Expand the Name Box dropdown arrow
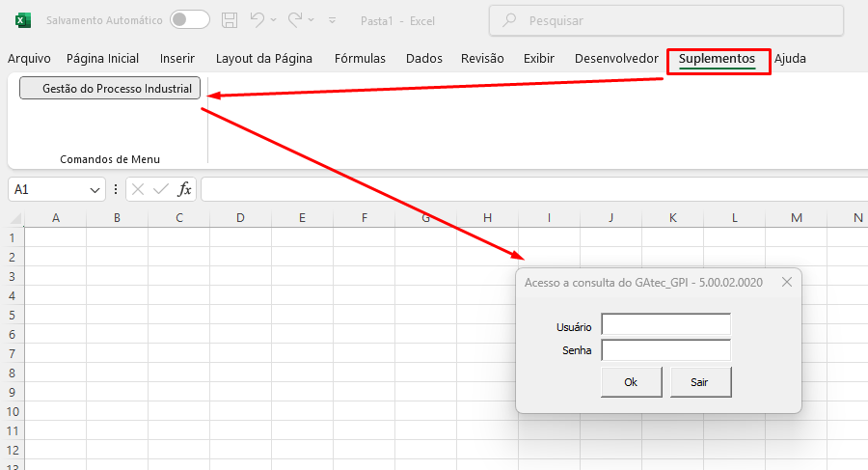 point(95,190)
